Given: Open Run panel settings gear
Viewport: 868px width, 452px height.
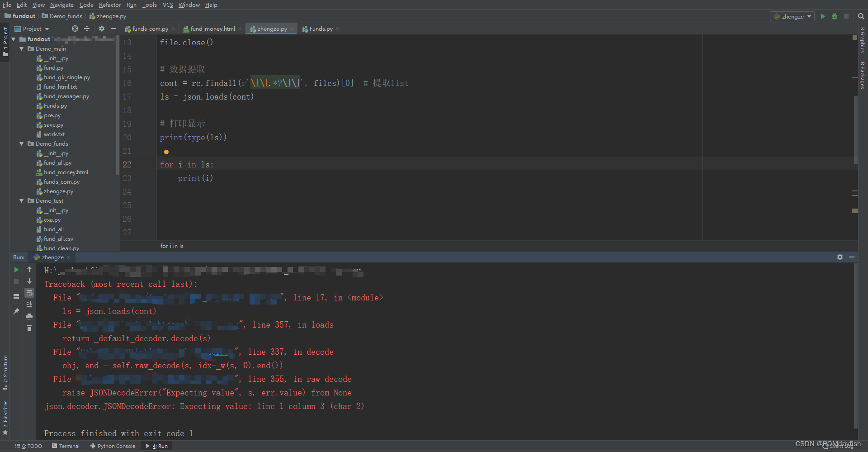Looking at the screenshot, I should point(840,257).
